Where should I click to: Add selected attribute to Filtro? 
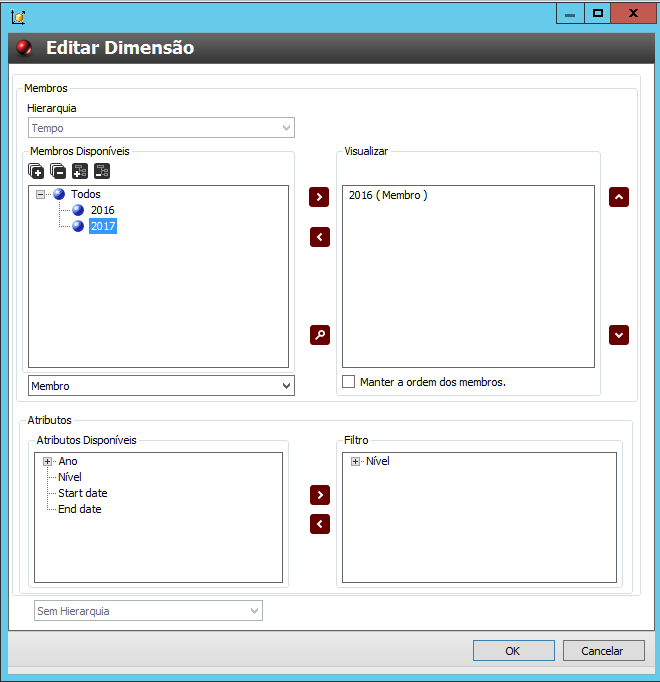click(320, 495)
